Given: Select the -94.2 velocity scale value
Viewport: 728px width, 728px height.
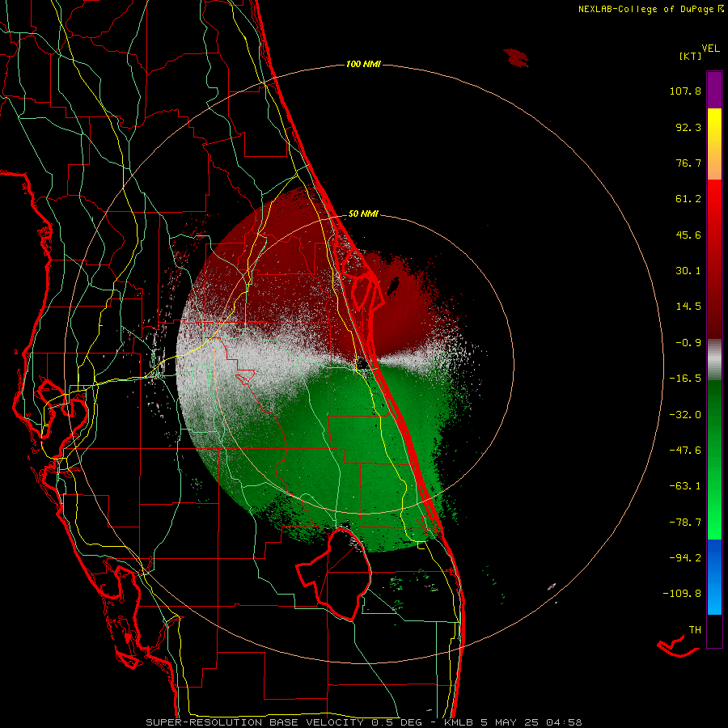Looking at the screenshot, I should coord(685,557).
